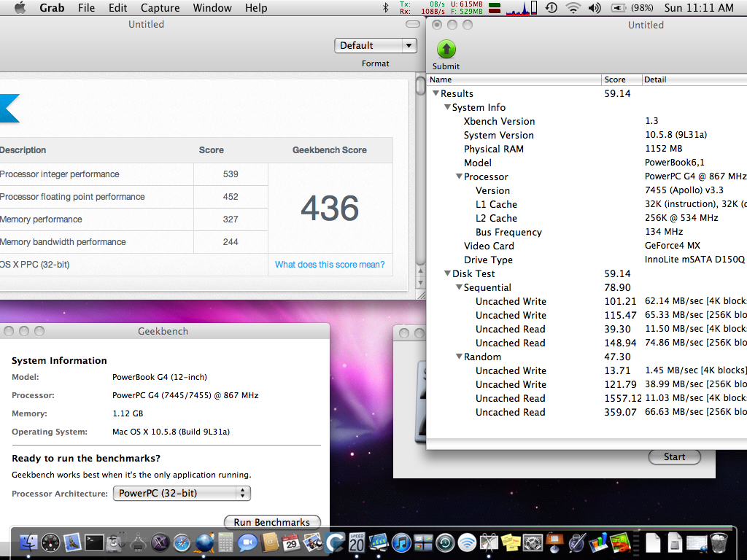Launch Disk Utility from the dock
Viewport: 747px width, 560px height.
pyautogui.click(x=116, y=542)
